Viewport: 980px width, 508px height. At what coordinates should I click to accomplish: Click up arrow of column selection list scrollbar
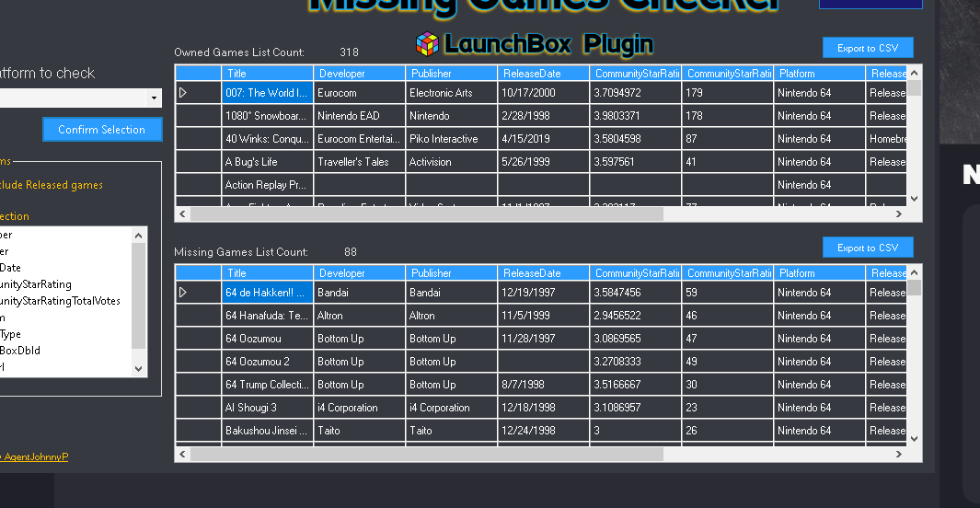[x=139, y=236]
